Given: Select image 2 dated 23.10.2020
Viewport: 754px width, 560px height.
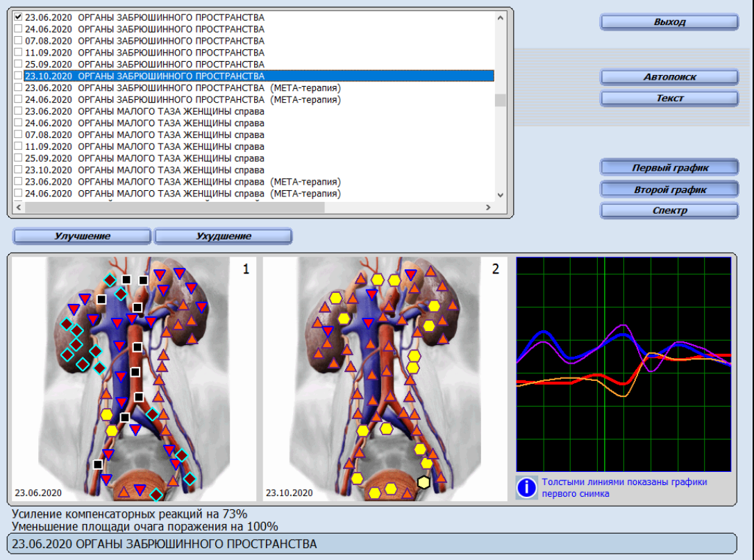Looking at the screenshot, I should 385,379.
